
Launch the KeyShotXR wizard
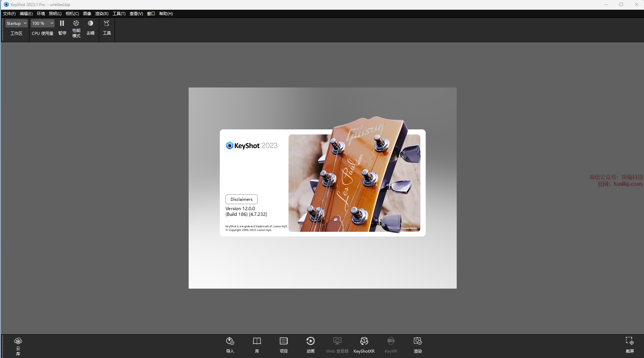(x=364, y=345)
